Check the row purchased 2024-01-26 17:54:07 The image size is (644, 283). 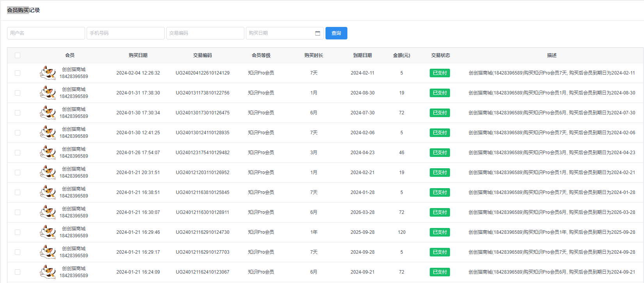click(x=18, y=153)
